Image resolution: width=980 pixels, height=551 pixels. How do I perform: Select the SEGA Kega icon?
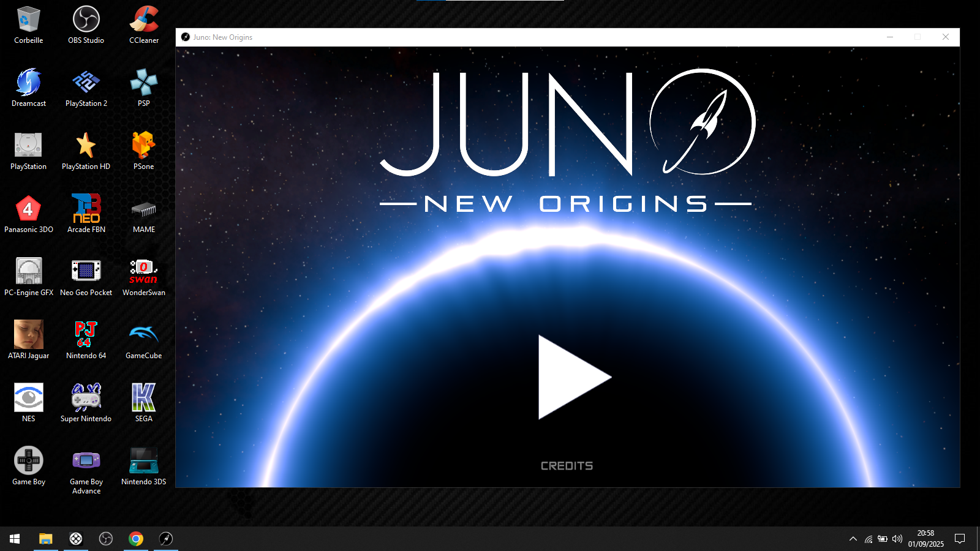point(144,403)
